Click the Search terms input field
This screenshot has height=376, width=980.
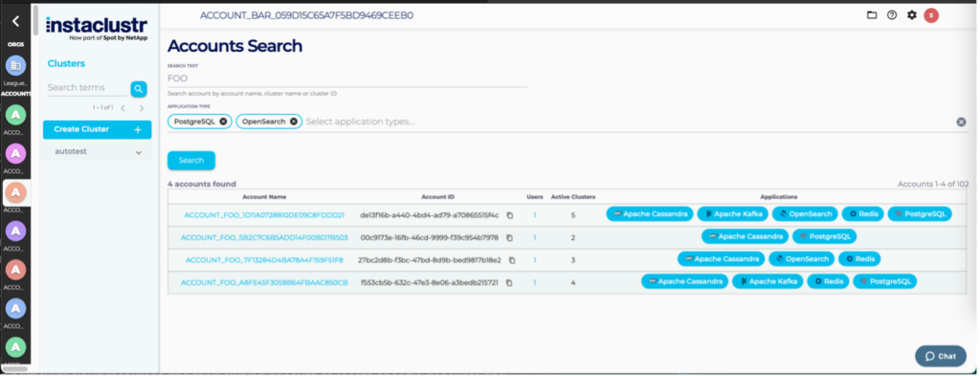(x=87, y=88)
